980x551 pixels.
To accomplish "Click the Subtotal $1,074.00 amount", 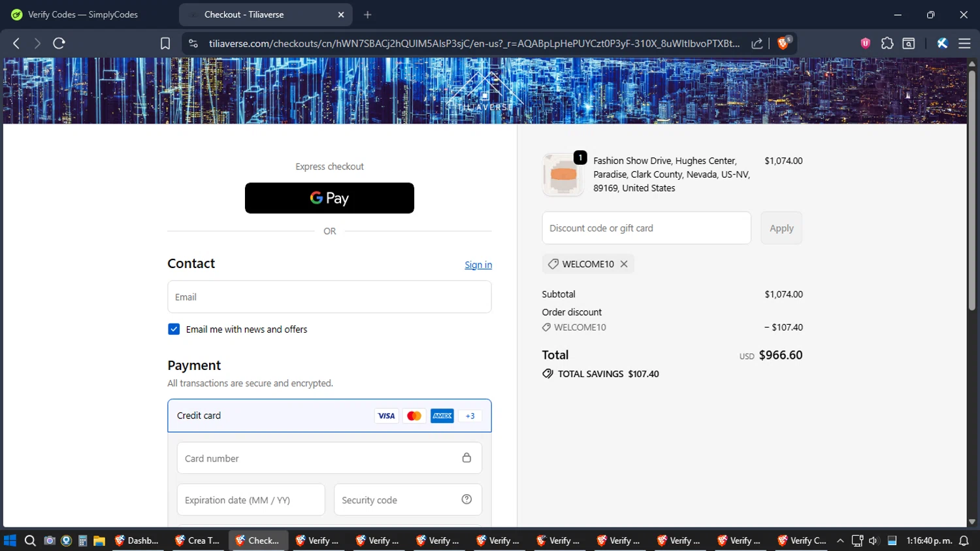I will tap(783, 294).
